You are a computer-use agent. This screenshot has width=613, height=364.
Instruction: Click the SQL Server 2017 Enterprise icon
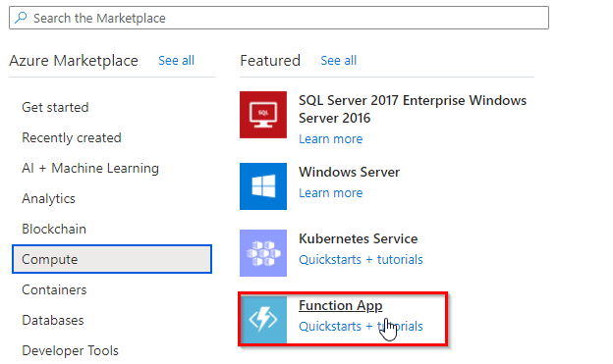[x=263, y=115]
